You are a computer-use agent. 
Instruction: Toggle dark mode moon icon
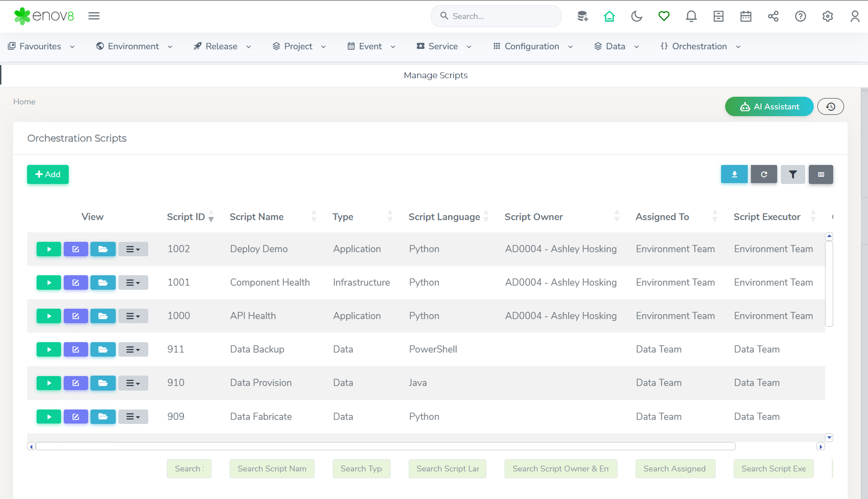click(x=637, y=16)
